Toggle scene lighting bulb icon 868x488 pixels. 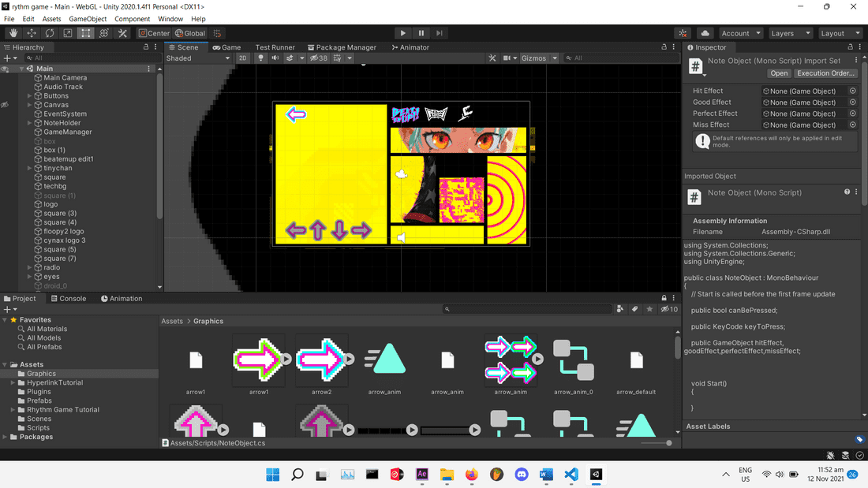pos(260,58)
